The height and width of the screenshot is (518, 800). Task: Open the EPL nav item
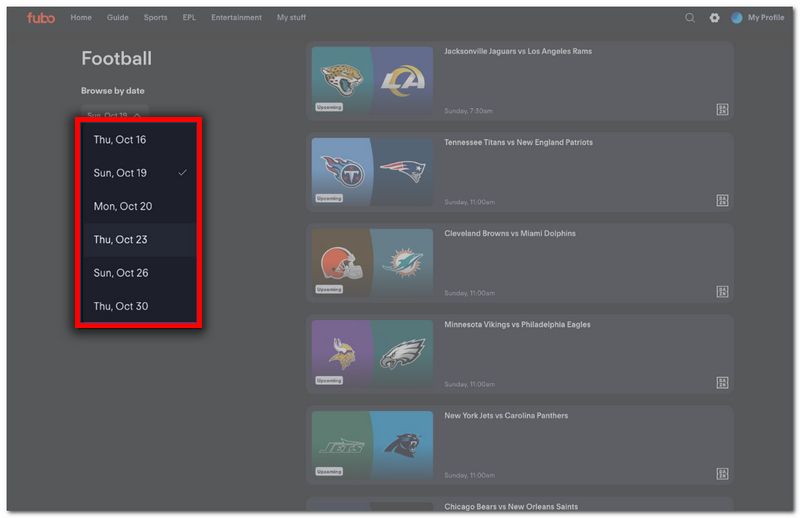(189, 17)
